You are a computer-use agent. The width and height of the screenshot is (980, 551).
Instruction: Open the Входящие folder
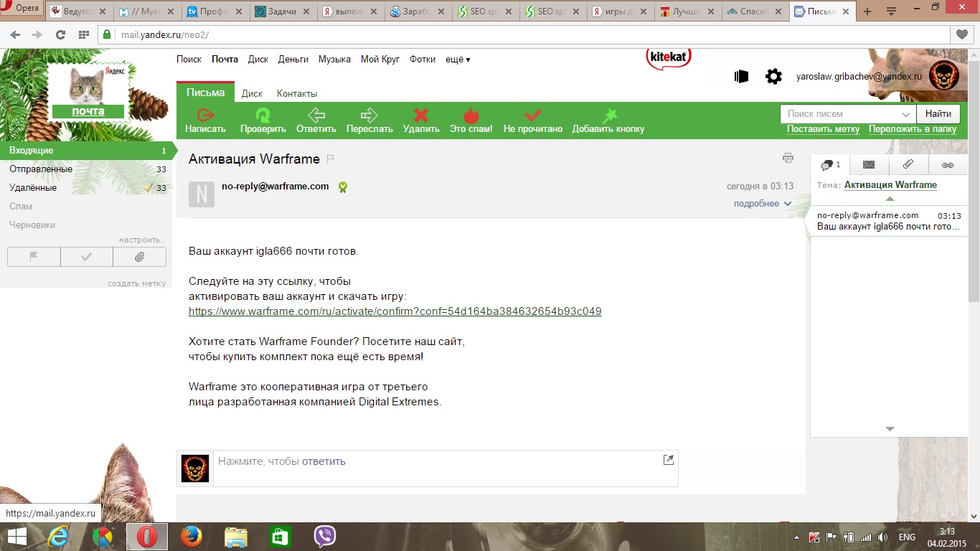pyautogui.click(x=85, y=151)
